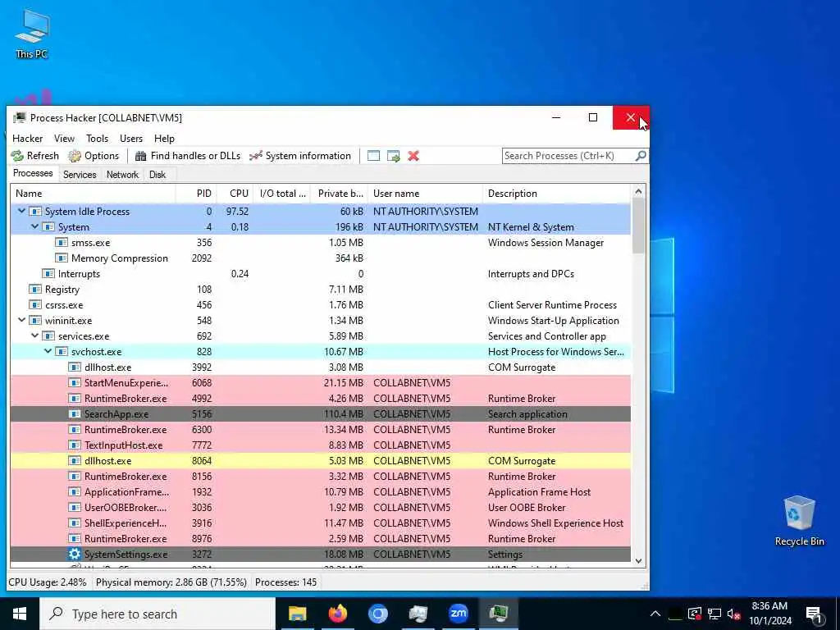This screenshot has width=840, height=630.
Task: Show hidden system tray icons
Action: coord(655,614)
